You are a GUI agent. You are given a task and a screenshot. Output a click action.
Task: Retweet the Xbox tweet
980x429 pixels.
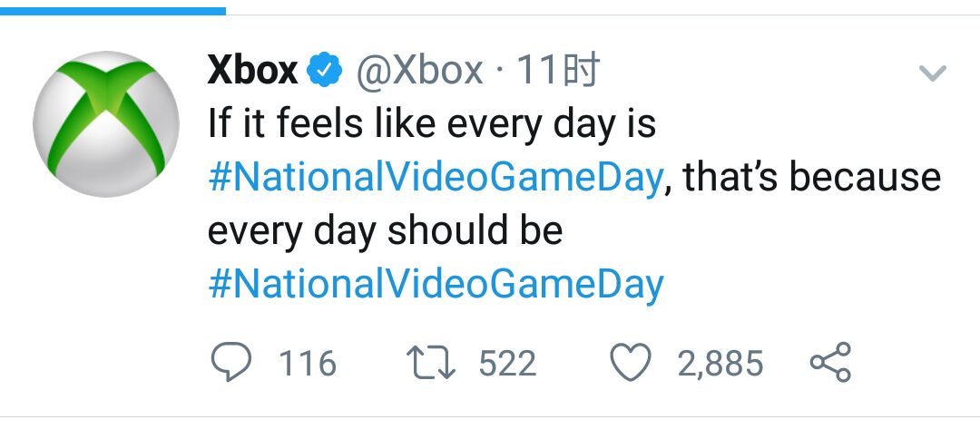tap(431, 364)
